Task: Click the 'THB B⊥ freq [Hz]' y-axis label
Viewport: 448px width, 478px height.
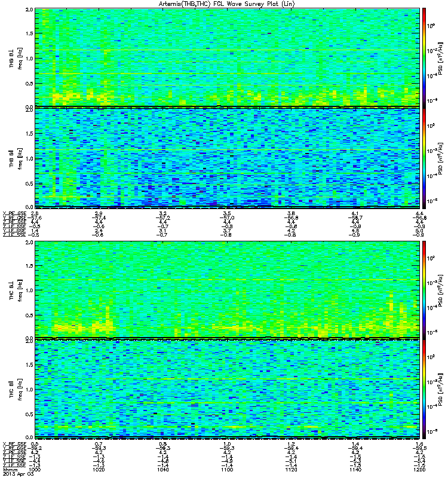Action: [x=16, y=58]
